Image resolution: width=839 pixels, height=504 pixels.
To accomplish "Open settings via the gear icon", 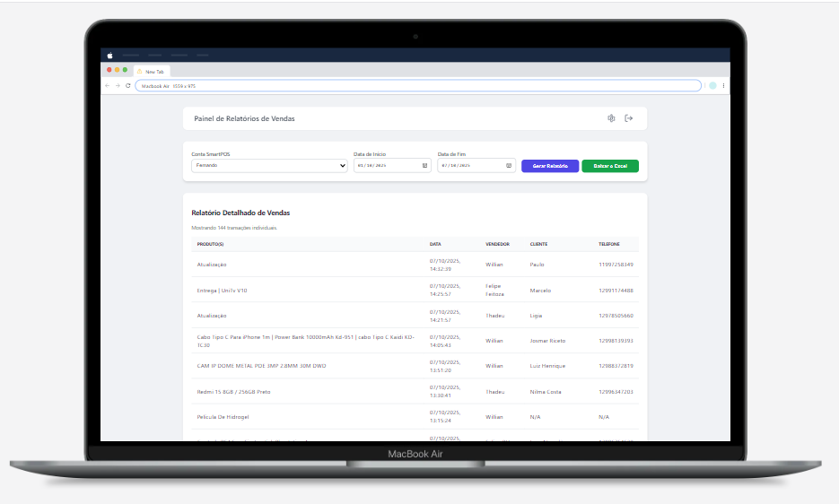I will pos(611,118).
